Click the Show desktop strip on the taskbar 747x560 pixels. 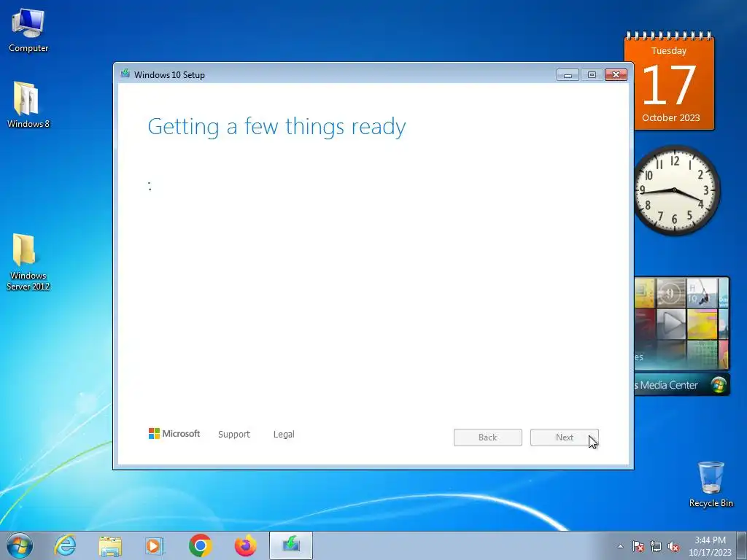click(742, 545)
